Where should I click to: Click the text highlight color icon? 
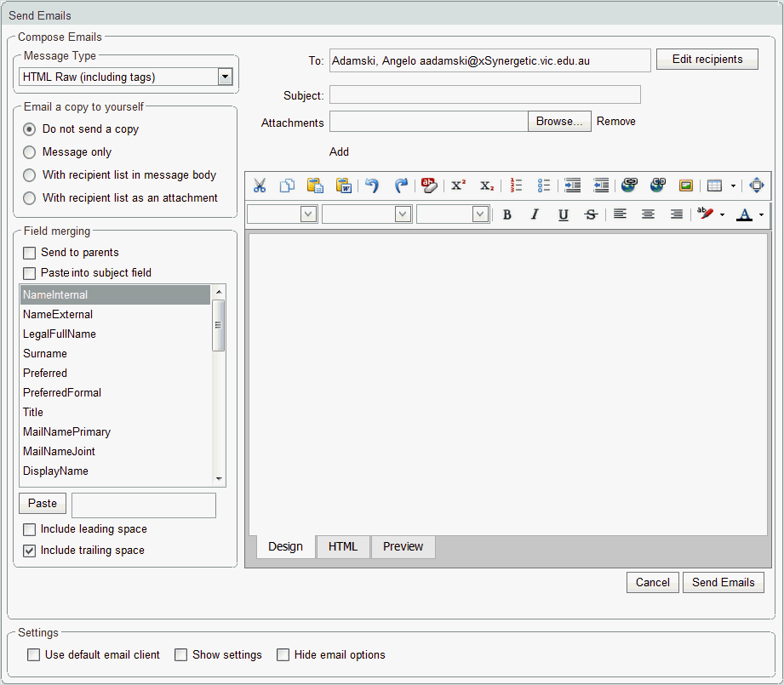tap(705, 214)
